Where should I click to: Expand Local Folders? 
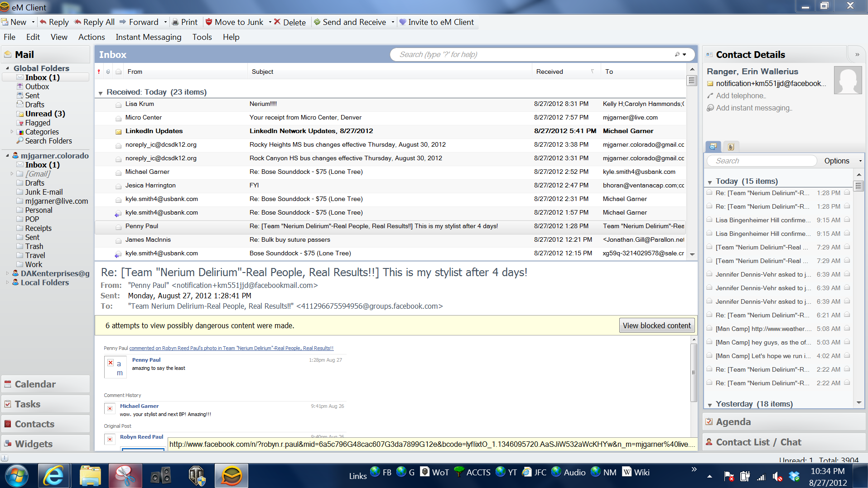(7, 282)
